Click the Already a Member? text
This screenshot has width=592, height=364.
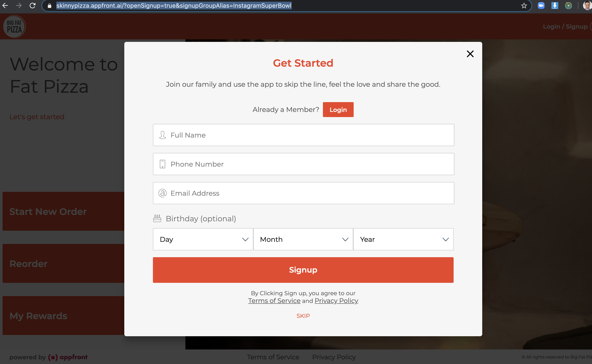click(x=286, y=110)
